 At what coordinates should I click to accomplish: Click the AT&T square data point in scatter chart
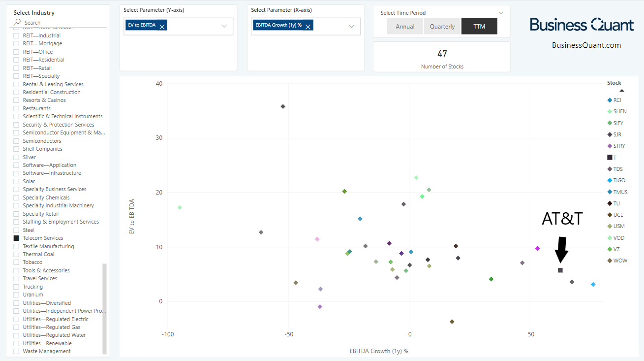click(x=560, y=270)
